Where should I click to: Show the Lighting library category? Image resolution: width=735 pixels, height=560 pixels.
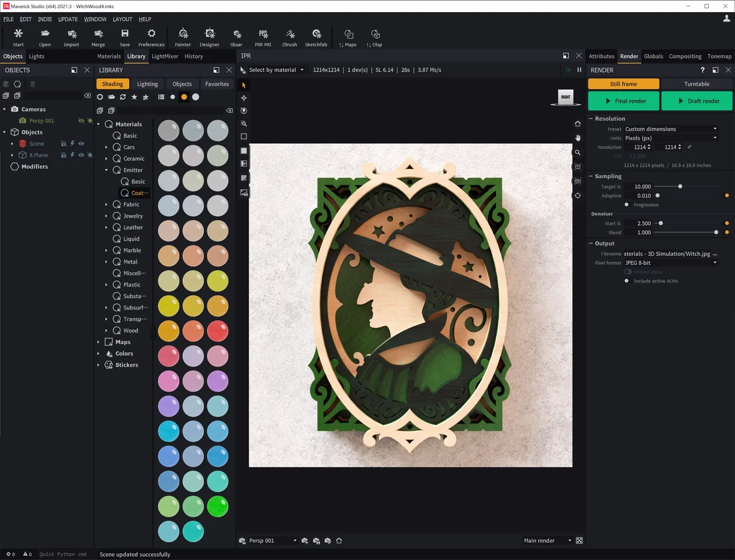pyautogui.click(x=148, y=84)
